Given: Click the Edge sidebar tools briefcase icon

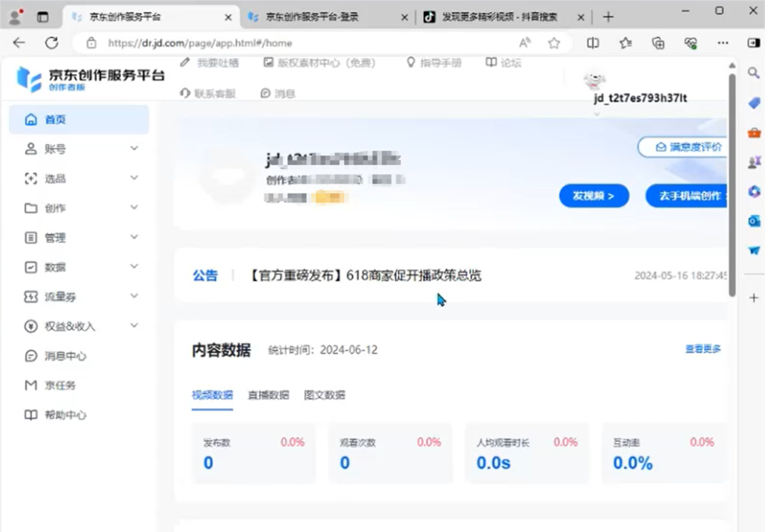Looking at the screenshot, I should tap(754, 133).
